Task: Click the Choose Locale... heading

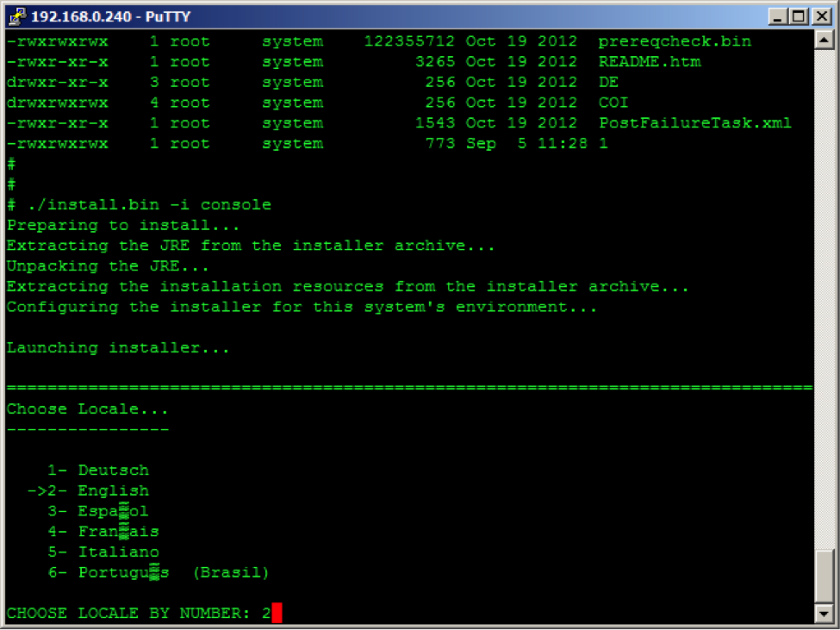Action: pos(87,409)
